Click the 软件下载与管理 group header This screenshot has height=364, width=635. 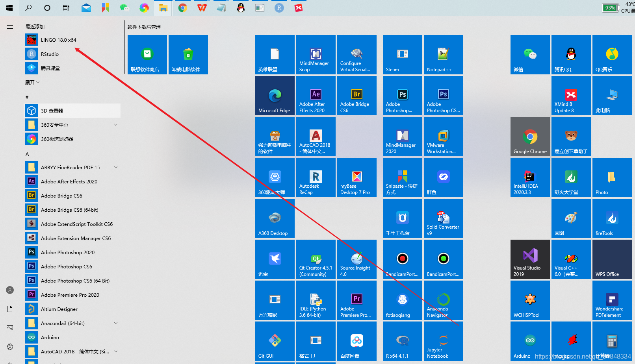[x=144, y=27]
